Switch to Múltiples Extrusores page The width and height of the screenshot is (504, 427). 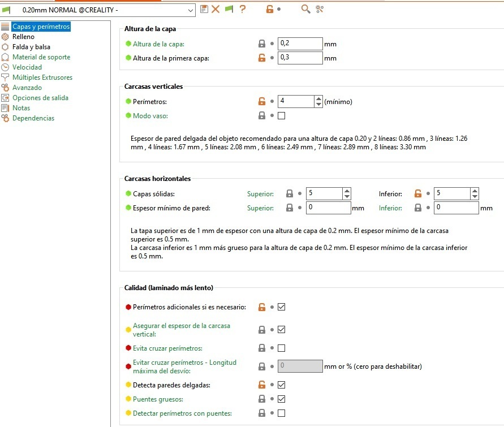42,77
